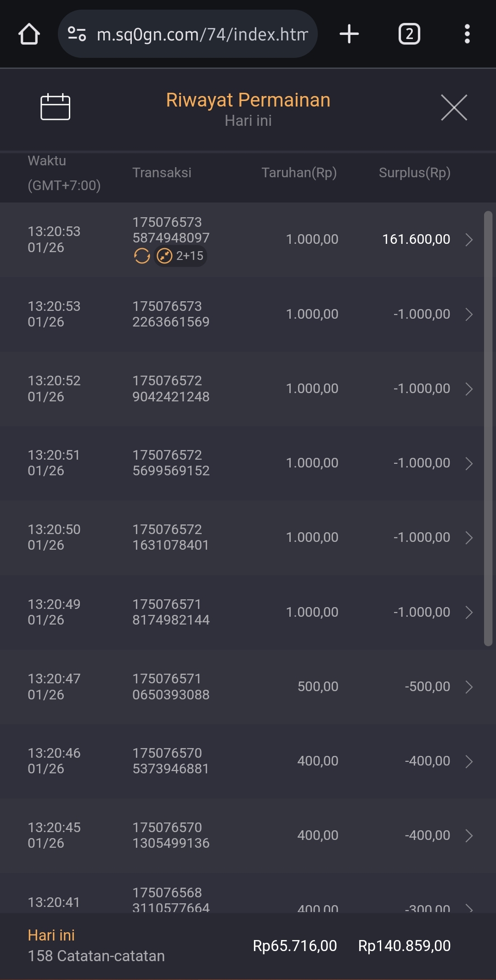Tap the site settings icon in address bar
The width and height of the screenshot is (496, 980).
[x=77, y=34]
